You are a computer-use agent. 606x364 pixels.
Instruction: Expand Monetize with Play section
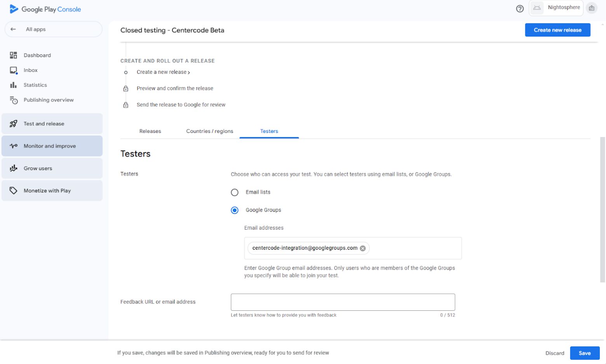click(52, 190)
